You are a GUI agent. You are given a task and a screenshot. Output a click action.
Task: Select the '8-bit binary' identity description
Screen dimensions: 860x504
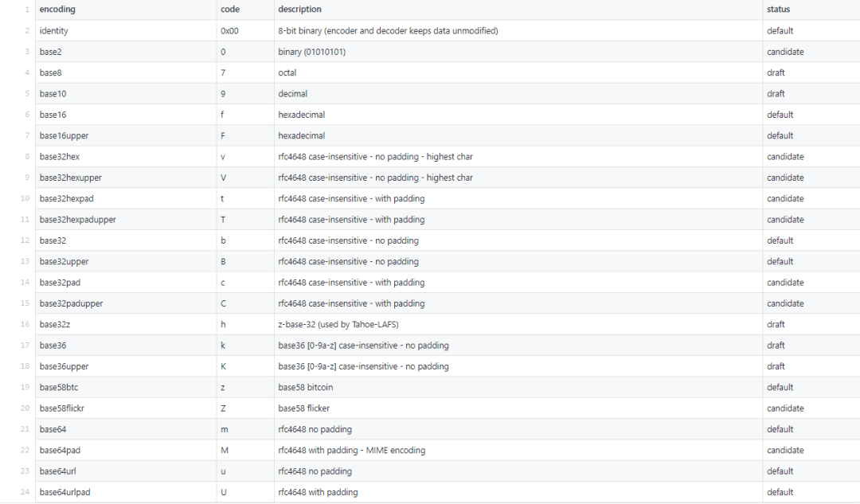(x=388, y=31)
